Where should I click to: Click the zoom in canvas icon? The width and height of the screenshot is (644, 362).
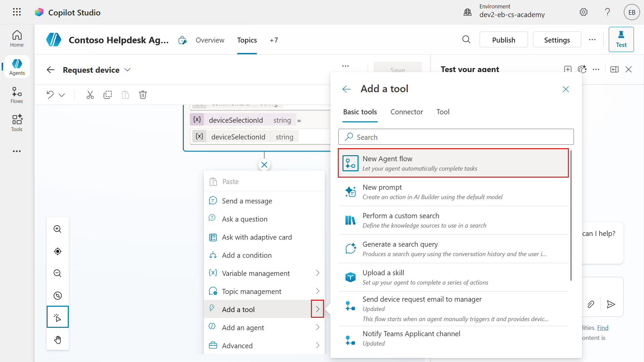coord(58,229)
